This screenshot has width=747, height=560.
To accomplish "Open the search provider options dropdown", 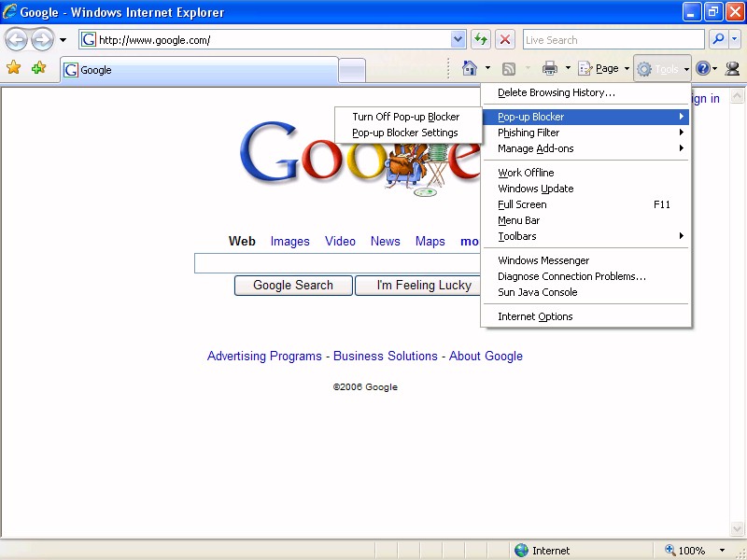I will pos(734,39).
